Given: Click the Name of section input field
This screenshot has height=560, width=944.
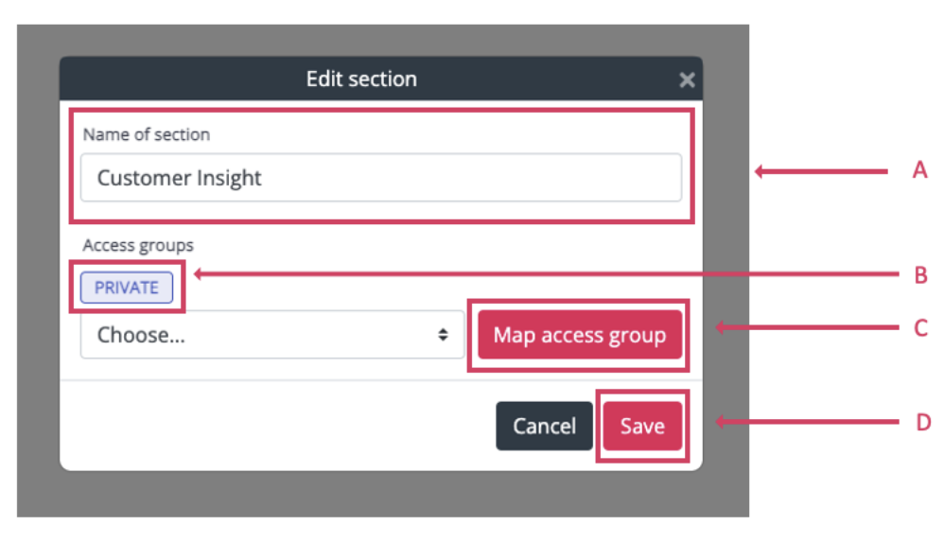Looking at the screenshot, I should coord(380,178).
